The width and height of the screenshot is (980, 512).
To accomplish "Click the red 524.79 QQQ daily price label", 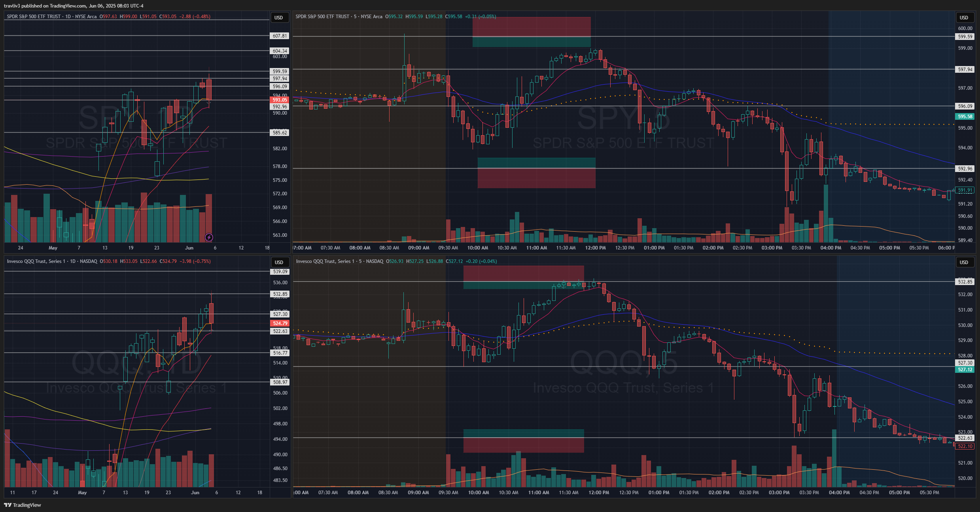I will [280, 323].
